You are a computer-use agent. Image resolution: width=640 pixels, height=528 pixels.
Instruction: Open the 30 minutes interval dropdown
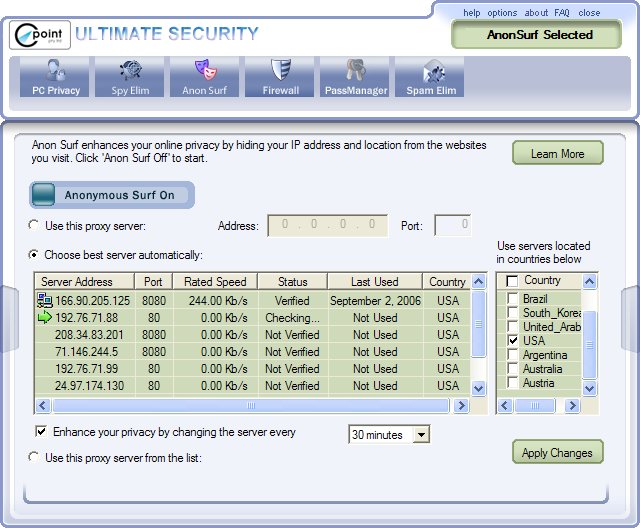(x=421, y=435)
